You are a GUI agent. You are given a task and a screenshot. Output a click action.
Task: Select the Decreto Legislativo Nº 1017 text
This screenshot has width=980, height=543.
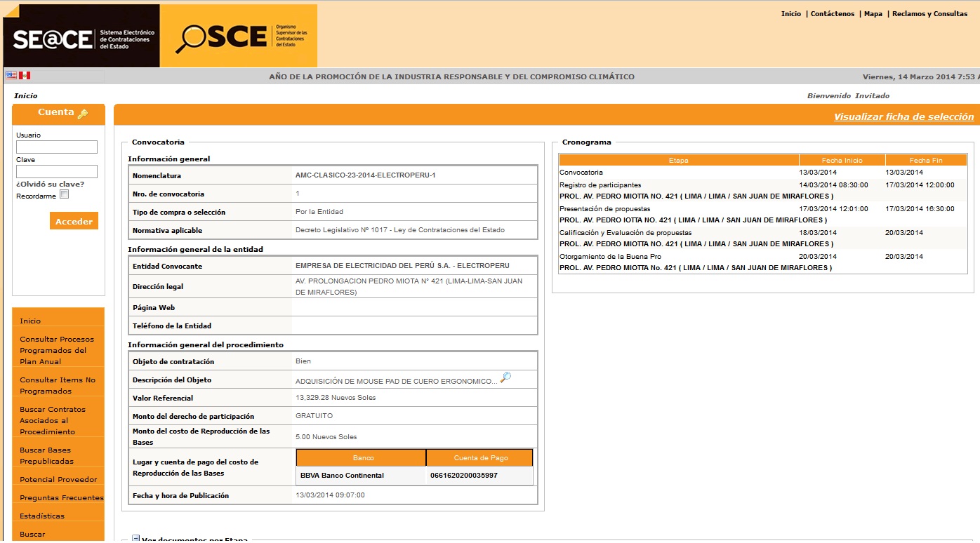(399, 230)
